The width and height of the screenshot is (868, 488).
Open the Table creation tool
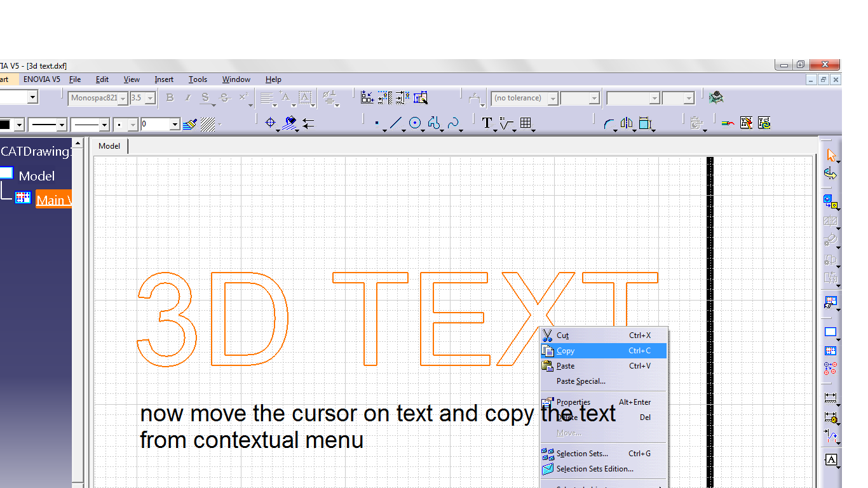pos(526,123)
